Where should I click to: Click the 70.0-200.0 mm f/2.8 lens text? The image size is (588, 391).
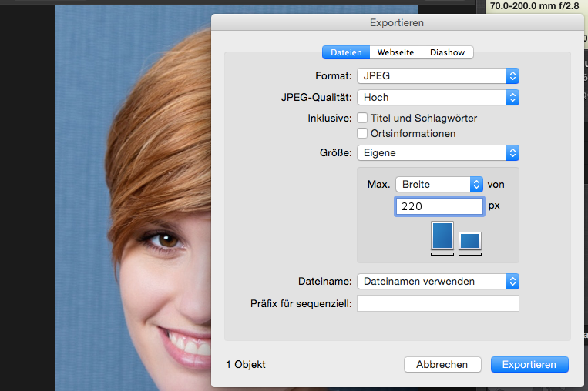(x=534, y=6)
